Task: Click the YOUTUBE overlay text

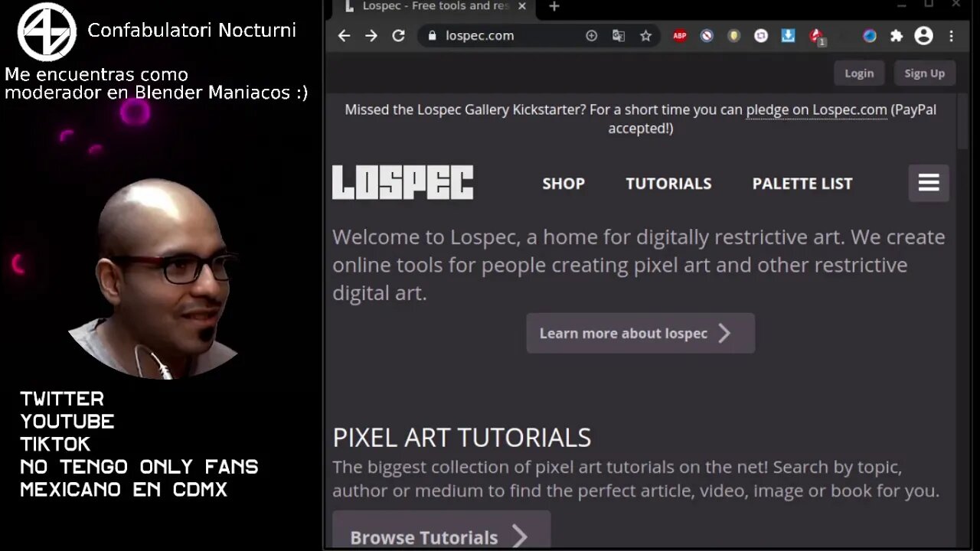Action: [67, 422]
